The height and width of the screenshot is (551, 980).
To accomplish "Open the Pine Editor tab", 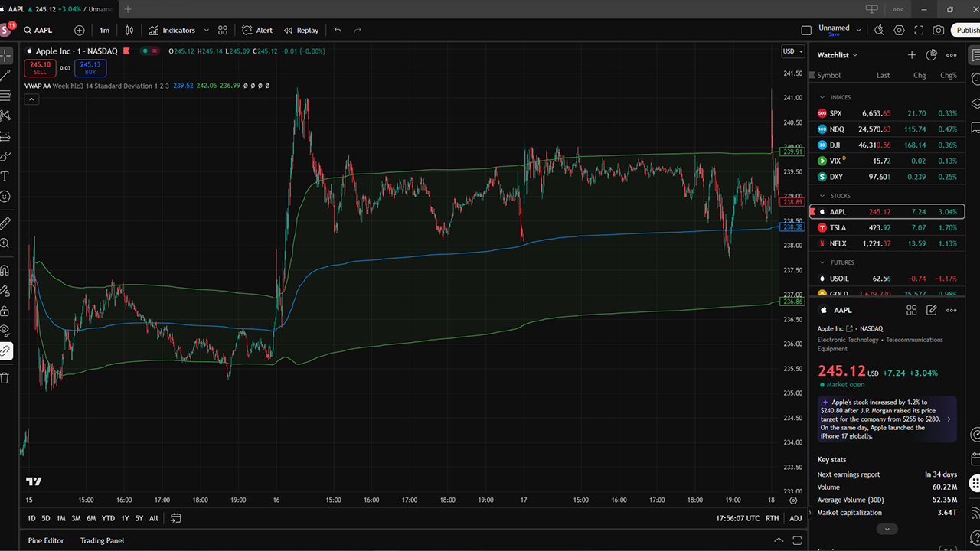I will [x=46, y=540].
